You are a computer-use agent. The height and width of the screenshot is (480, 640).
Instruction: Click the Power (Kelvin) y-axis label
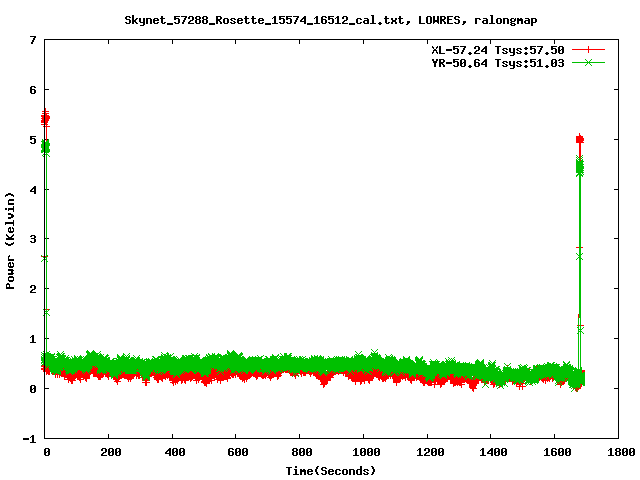pos(10,241)
